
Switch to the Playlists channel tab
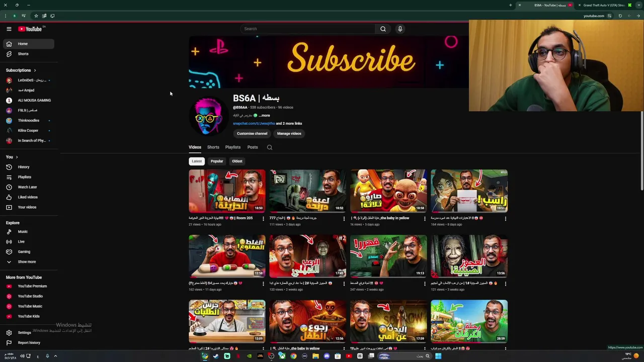233,147
